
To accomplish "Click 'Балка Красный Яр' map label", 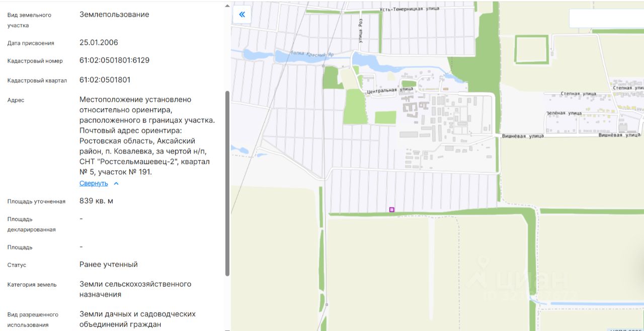I will (x=311, y=53).
